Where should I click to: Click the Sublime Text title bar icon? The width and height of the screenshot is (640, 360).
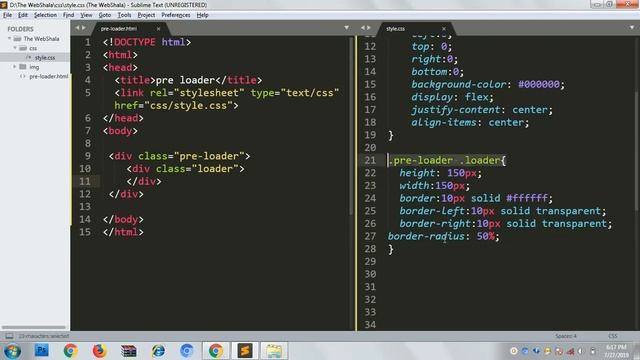(4, 5)
